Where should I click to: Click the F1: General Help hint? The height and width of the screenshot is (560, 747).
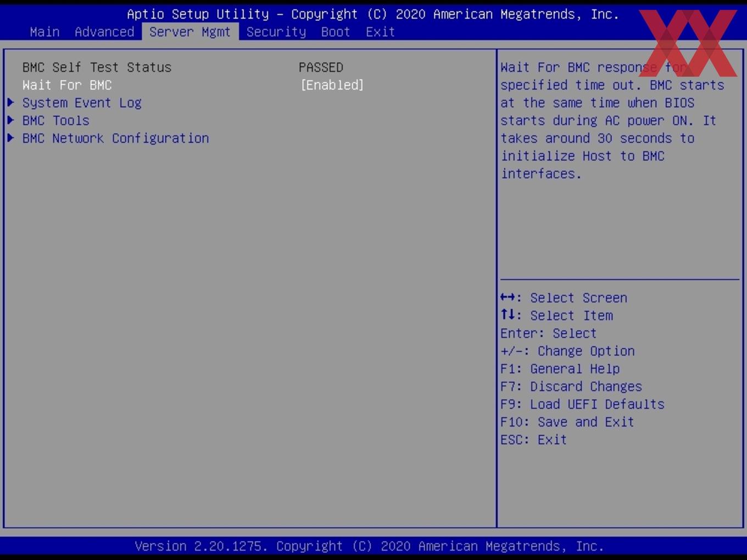(x=560, y=369)
